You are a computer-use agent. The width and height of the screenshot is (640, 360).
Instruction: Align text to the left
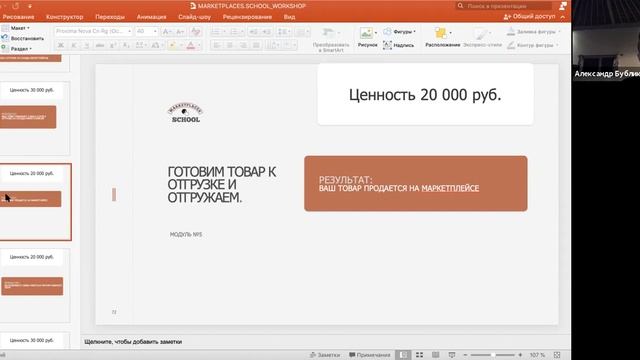click(217, 45)
